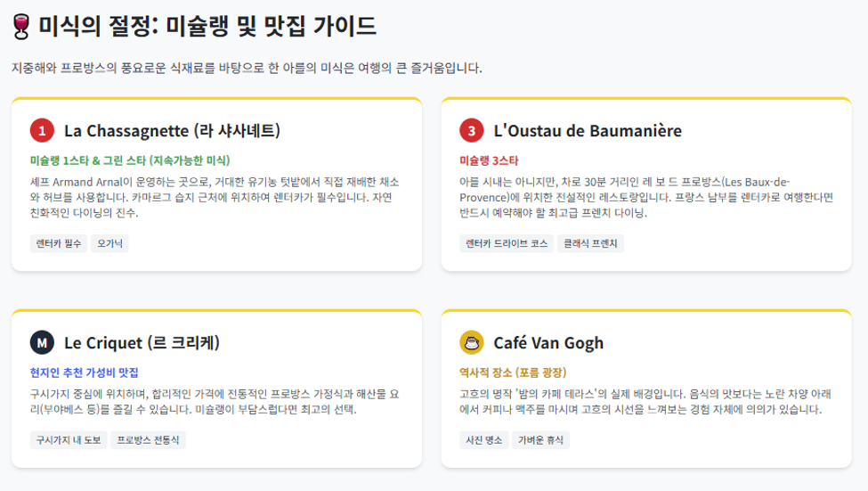Click the 오가닉 tag
The image size is (868, 491).
(x=110, y=243)
